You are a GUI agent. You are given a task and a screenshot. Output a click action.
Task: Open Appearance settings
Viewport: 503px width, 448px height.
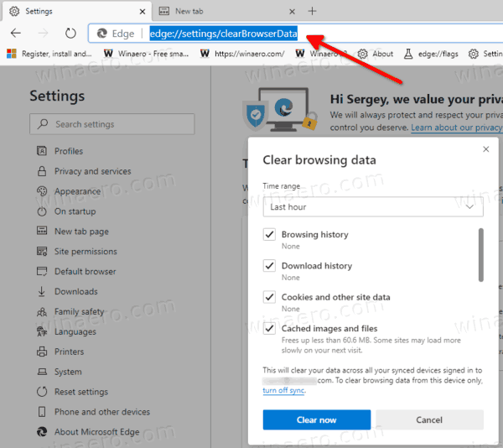click(77, 191)
